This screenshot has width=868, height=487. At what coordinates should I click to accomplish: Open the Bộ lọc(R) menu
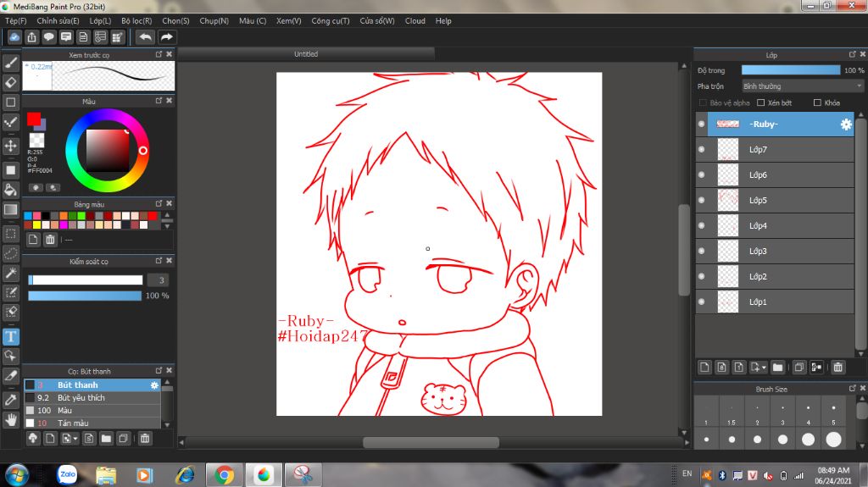point(136,20)
